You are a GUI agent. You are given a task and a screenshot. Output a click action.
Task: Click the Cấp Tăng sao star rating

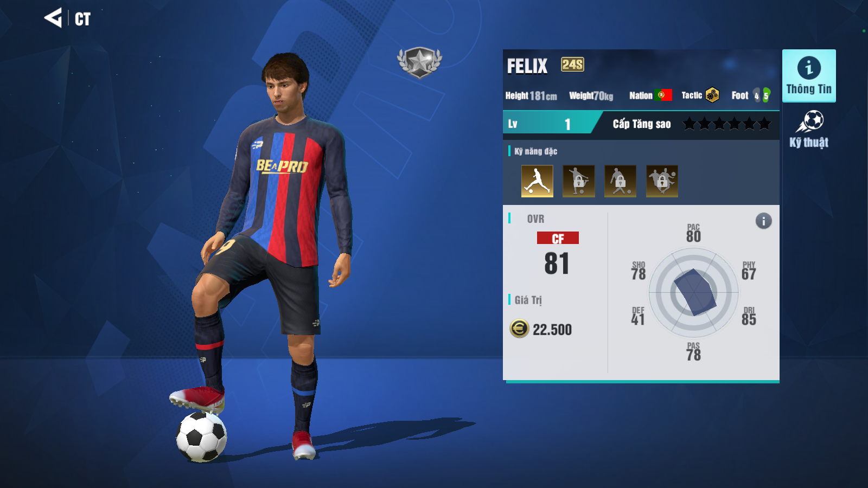click(726, 124)
